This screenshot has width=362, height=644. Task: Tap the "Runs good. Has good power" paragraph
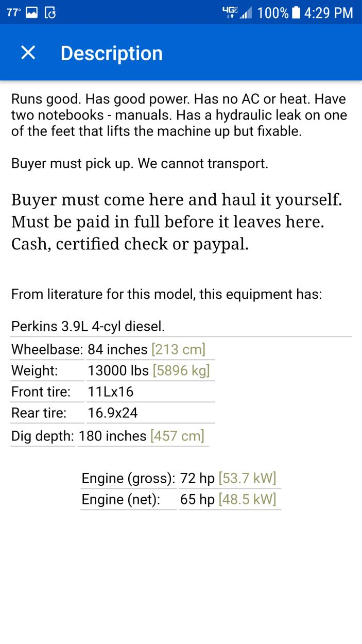pos(179,115)
